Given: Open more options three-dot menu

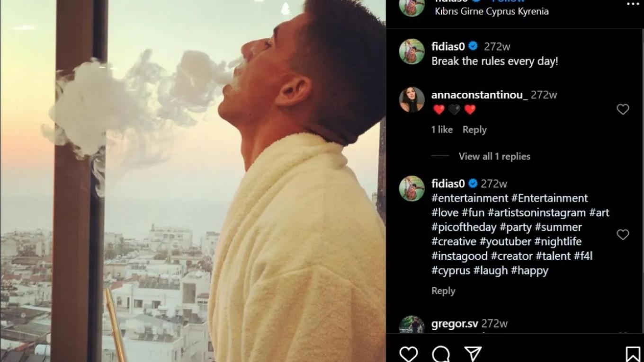Looking at the screenshot, I should coord(633,3).
